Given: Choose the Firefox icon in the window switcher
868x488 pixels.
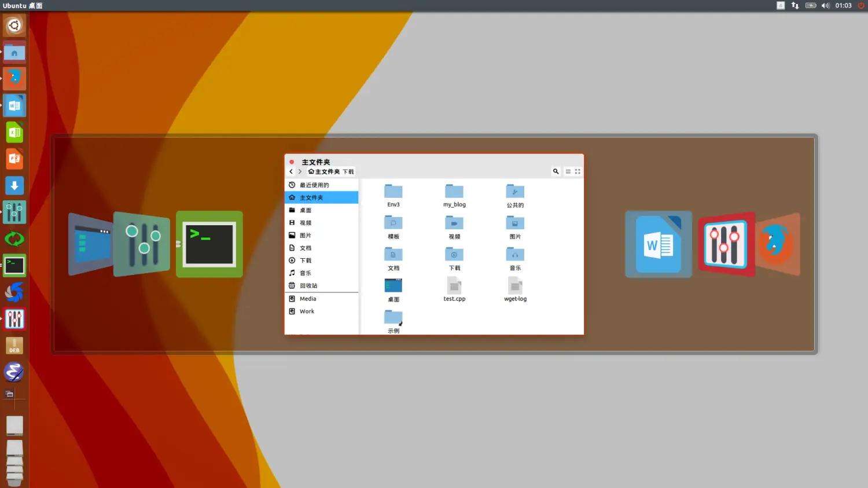Looking at the screenshot, I should click(x=778, y=244).
